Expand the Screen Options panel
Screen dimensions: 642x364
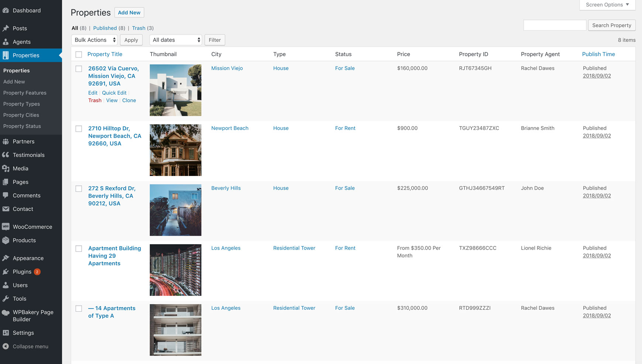point(607,5)
